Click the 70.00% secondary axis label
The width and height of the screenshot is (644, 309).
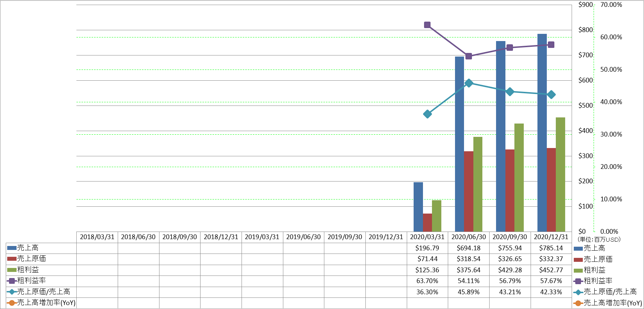(611, 5)
